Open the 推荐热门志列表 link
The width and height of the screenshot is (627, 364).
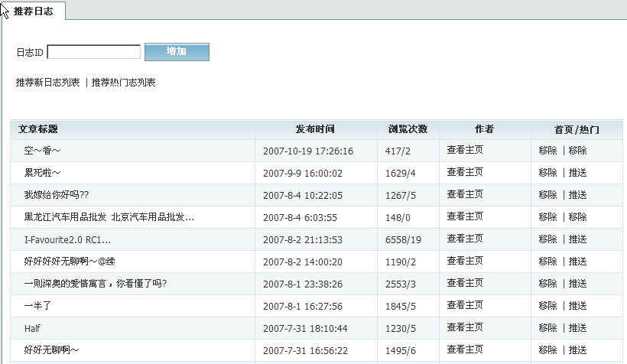tap(124, 83)
